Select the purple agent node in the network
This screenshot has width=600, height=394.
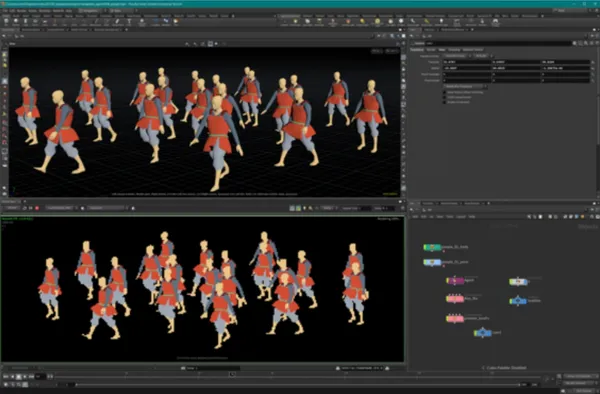pyautogui.click(x=455, y=281)
